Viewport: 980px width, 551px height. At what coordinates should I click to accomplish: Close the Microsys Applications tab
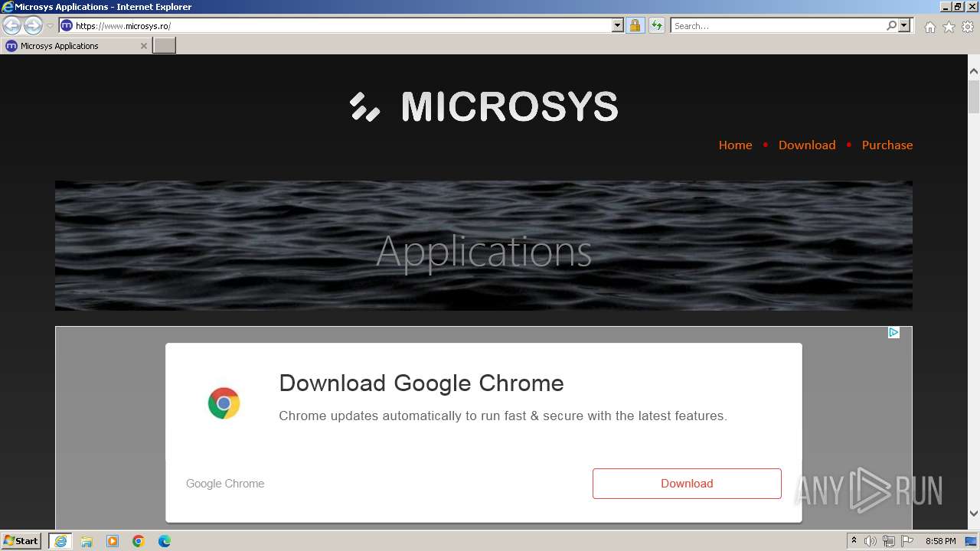pyautogui.click(x=143, y=46)
